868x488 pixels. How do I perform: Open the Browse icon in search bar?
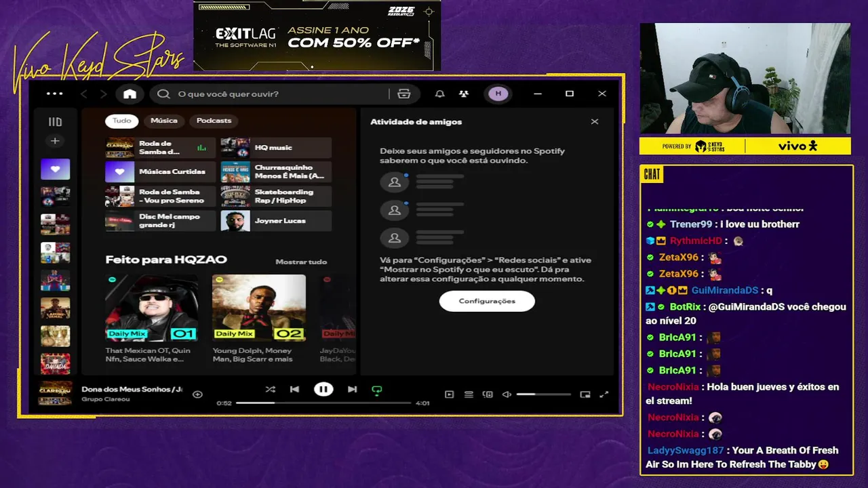click(x=404, y=94)
